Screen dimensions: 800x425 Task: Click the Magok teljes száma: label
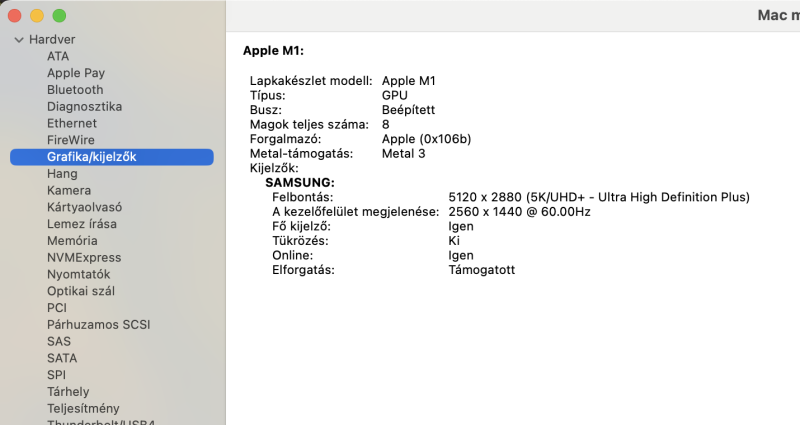[x=309, y=124]
